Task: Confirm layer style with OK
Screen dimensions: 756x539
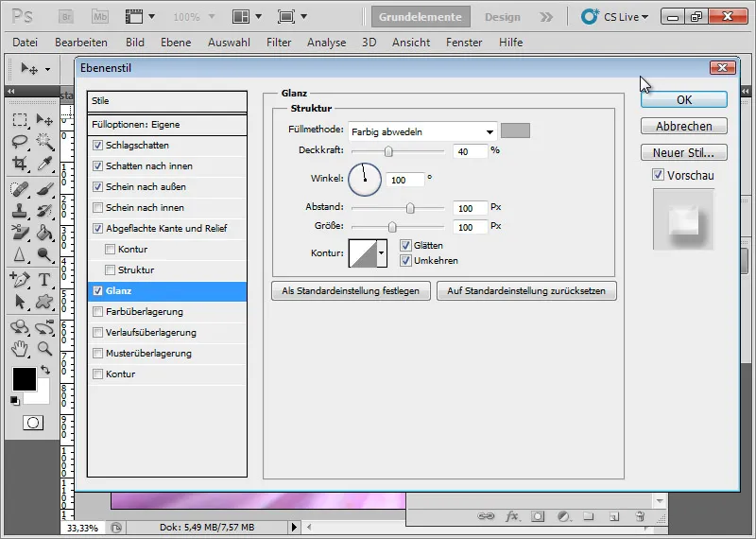Action: (683, 99)
